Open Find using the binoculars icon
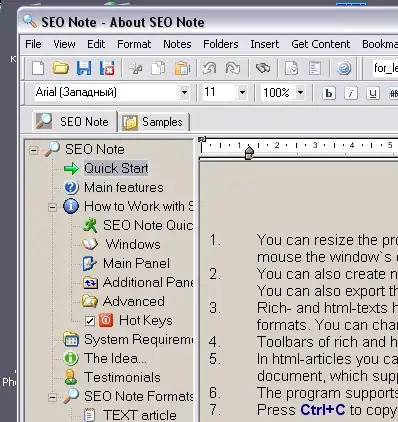 point(263,68)
